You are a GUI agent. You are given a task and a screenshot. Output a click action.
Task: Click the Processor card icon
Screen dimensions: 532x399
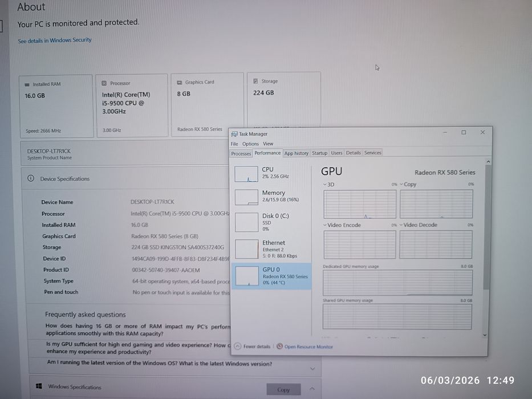(x=104, y=83)
